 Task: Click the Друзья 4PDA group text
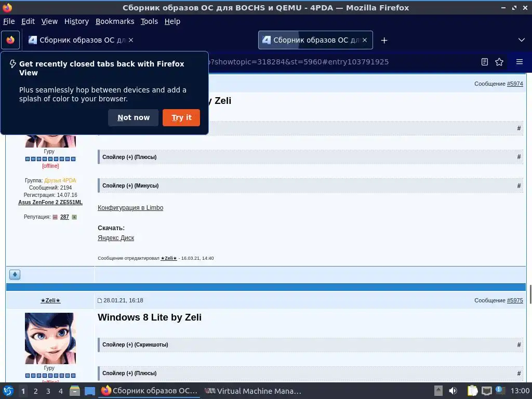[60, 180]
